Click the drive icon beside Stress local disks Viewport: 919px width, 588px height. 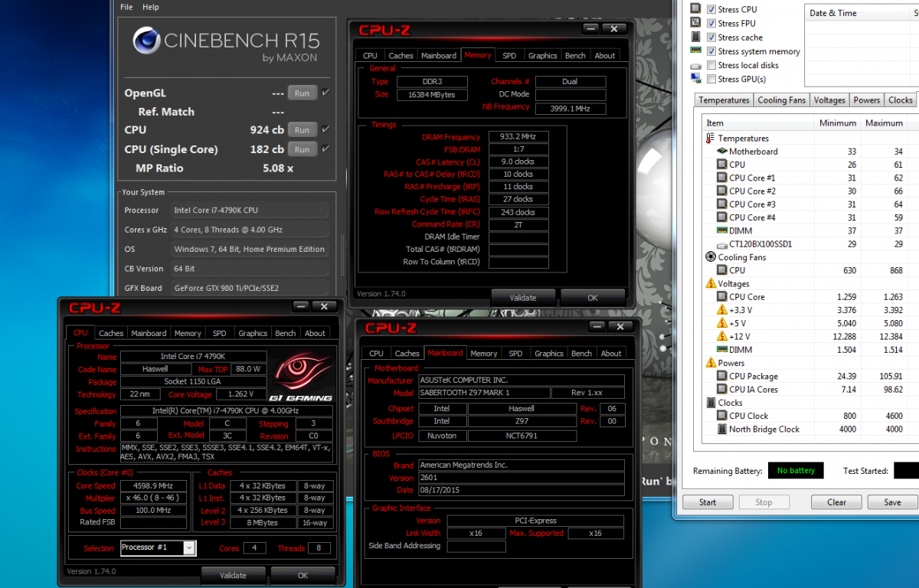[x=695, y=66]
